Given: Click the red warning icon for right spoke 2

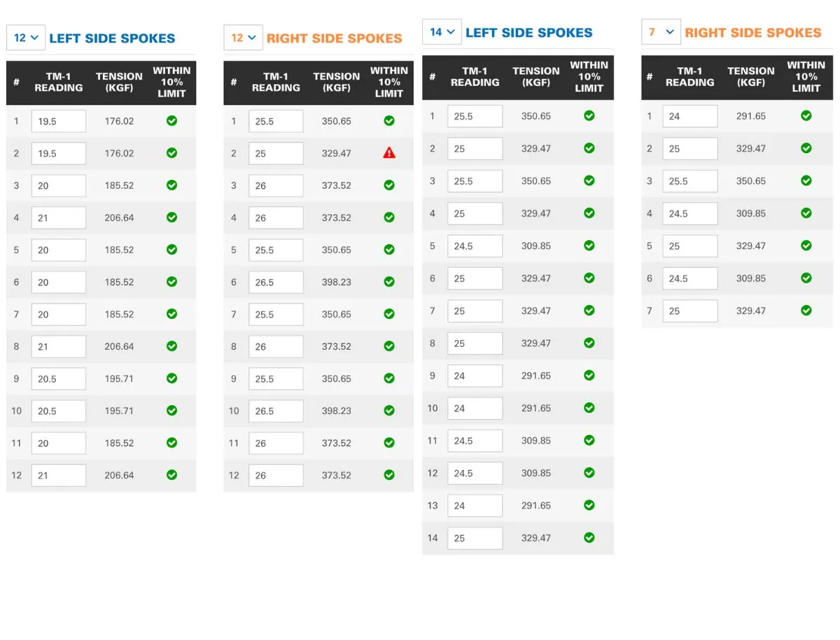Looking at the screenshot, I should click(x=389, y=152).
